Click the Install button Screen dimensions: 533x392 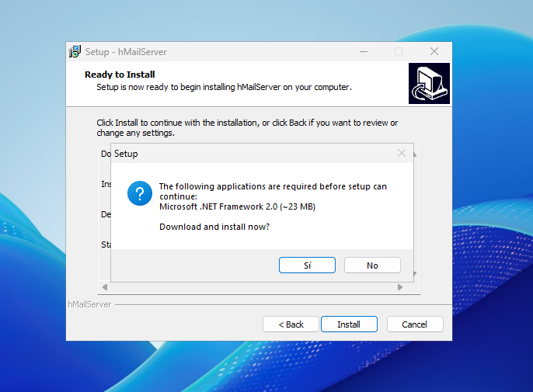point(349,324)
